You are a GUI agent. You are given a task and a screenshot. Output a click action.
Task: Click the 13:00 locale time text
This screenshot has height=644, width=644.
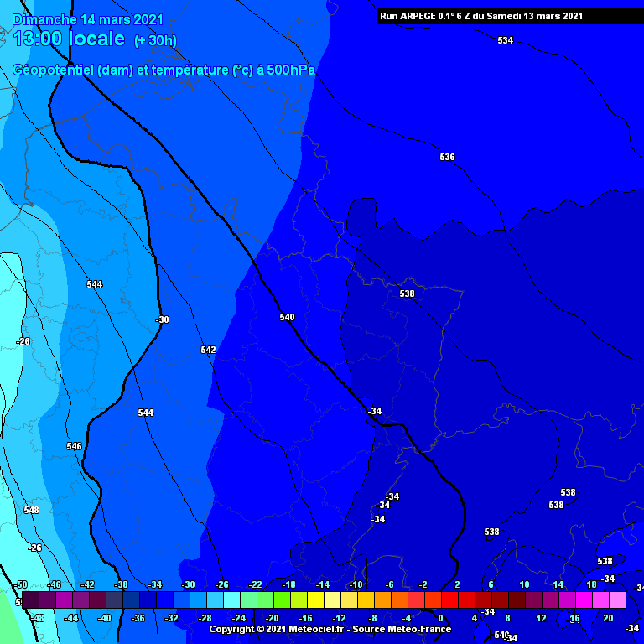69,39
